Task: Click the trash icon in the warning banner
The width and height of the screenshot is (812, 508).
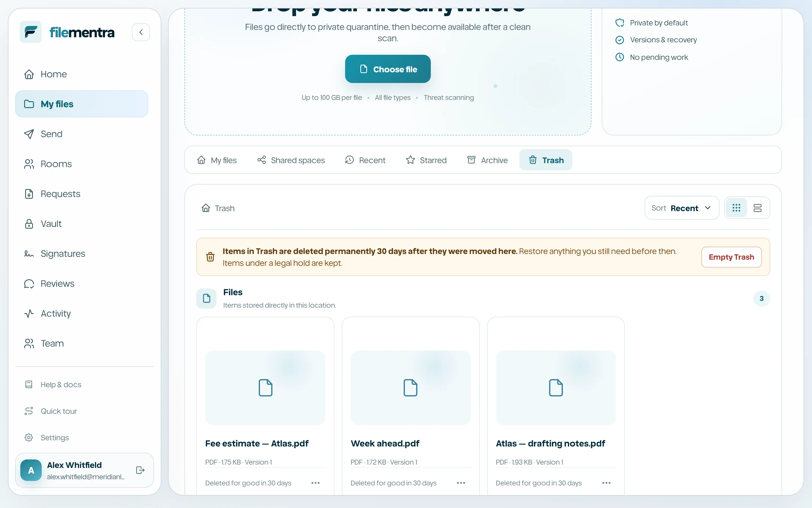Action: click(210, 257)
